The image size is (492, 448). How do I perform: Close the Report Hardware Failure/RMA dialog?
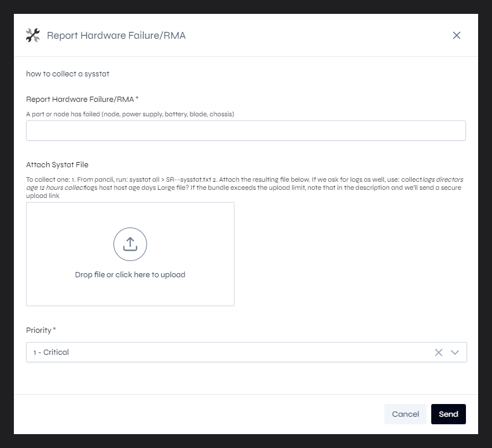point(457,35)
